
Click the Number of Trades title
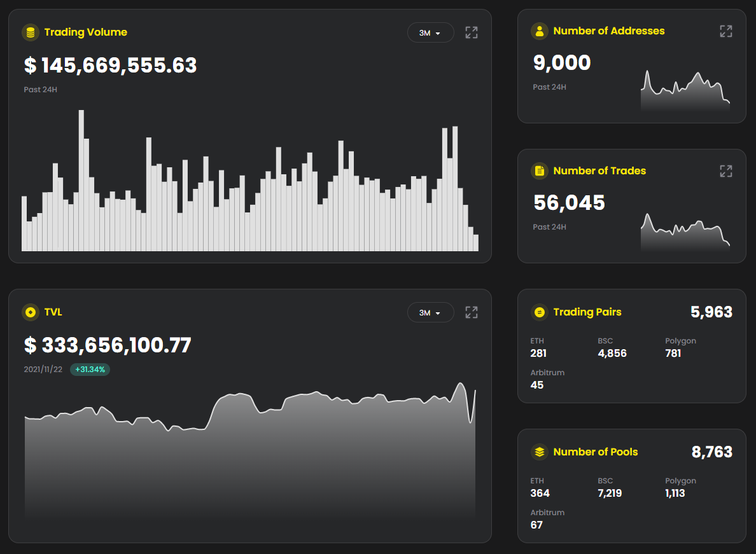click(599, 171)
